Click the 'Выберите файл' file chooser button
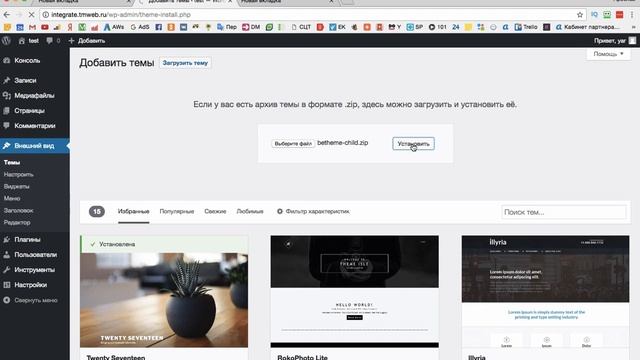This screenshot has height=360, width=640. pyautogui.click(x=293, y=144)
